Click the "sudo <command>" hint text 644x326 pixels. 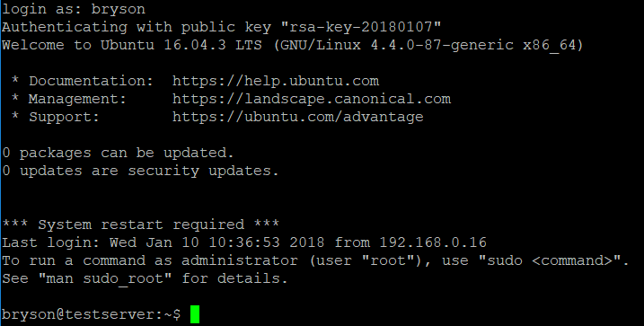549,260
